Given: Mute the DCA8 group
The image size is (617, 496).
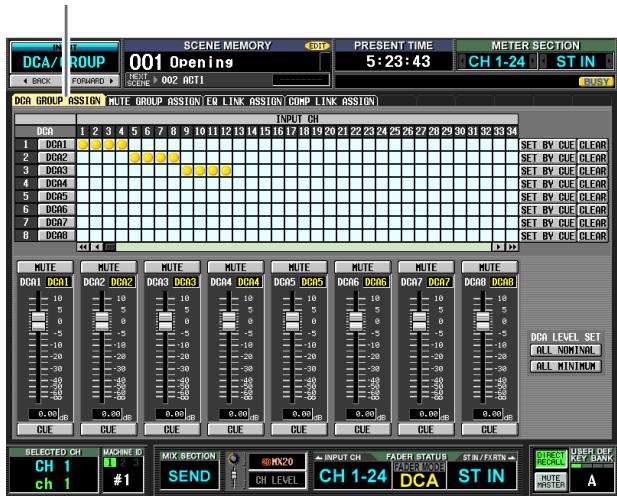Looking at the screenshot, I should coord(490,267).
